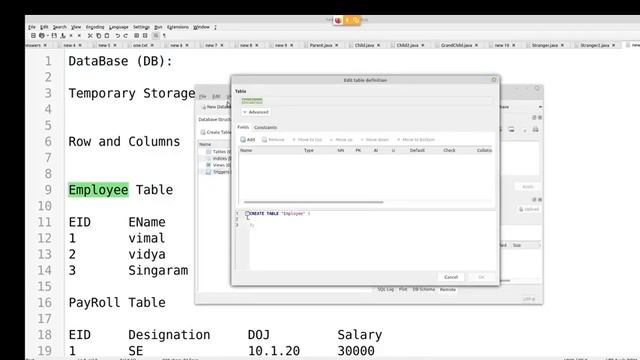Switch to the Child.java tab
This screenshot has height=360, width=640.
pyautogui.click(x=364, y=45)
